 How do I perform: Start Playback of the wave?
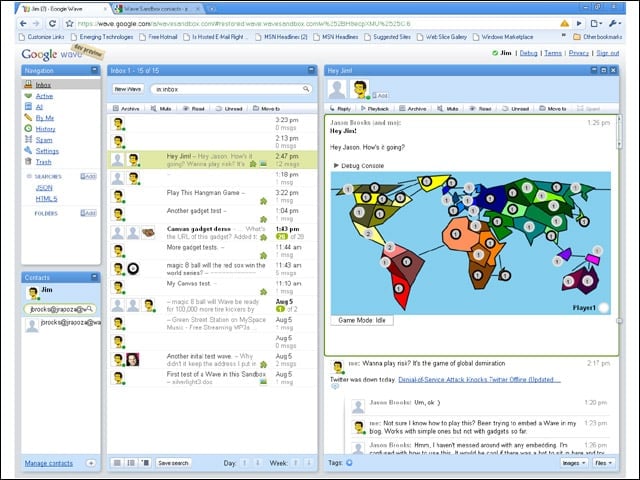[375, 109]
